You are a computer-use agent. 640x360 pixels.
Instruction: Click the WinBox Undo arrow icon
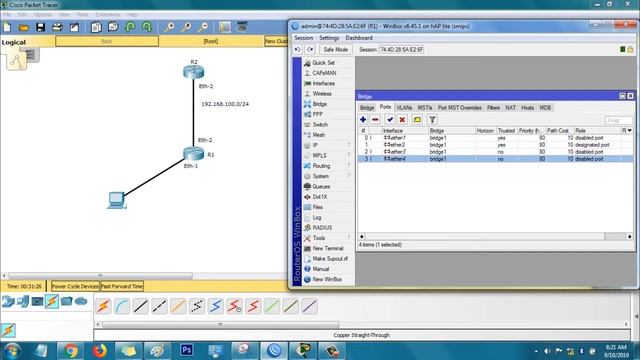pyautogui.click(x=298, y=49)
